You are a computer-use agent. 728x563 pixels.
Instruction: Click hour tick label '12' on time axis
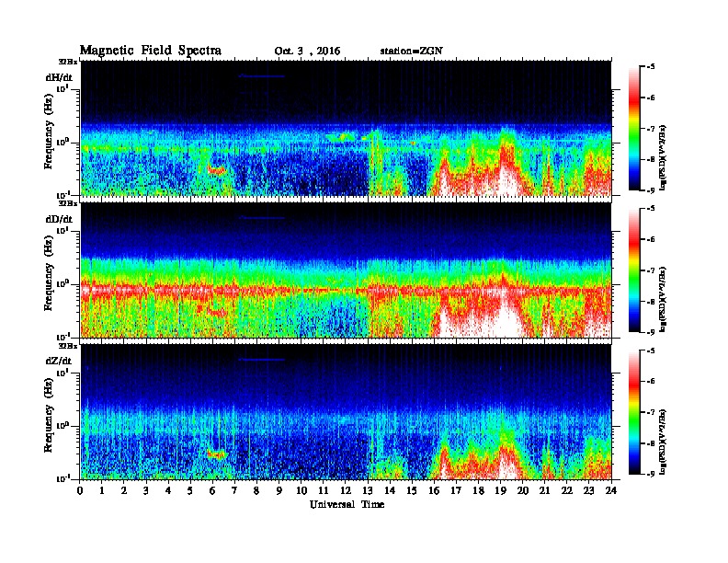(346, 490)
